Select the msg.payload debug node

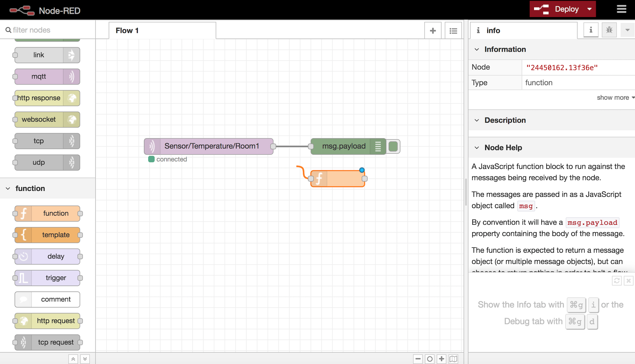[348, 146]
